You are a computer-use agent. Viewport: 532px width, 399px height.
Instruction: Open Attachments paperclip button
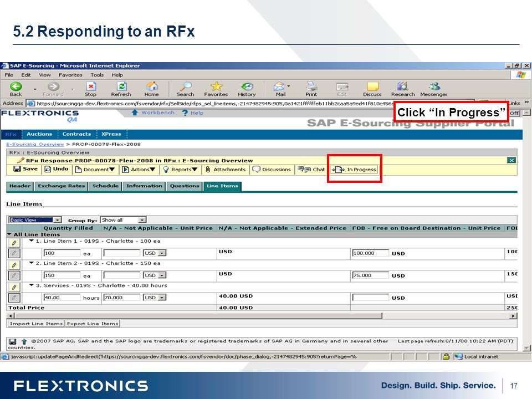tap(226, 170)
